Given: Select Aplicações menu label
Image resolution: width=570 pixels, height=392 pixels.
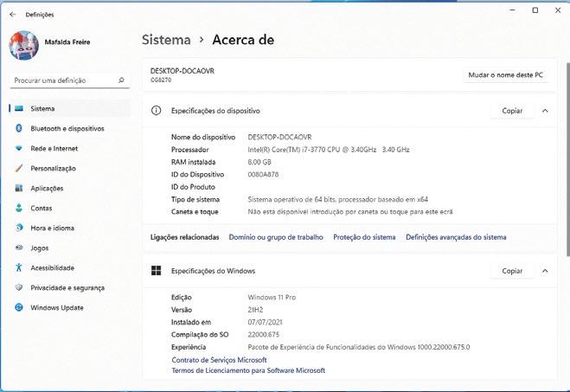Looking at the screenshot, I should (x=47, y=189).
